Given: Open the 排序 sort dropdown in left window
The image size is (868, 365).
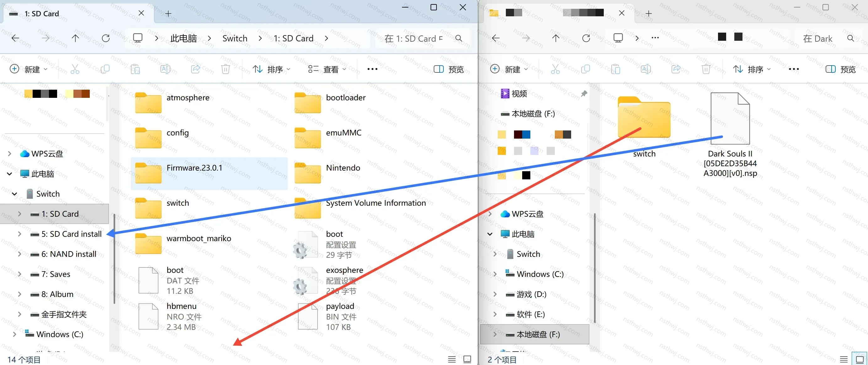Looking at the screenshot, I should pos(271,69).
